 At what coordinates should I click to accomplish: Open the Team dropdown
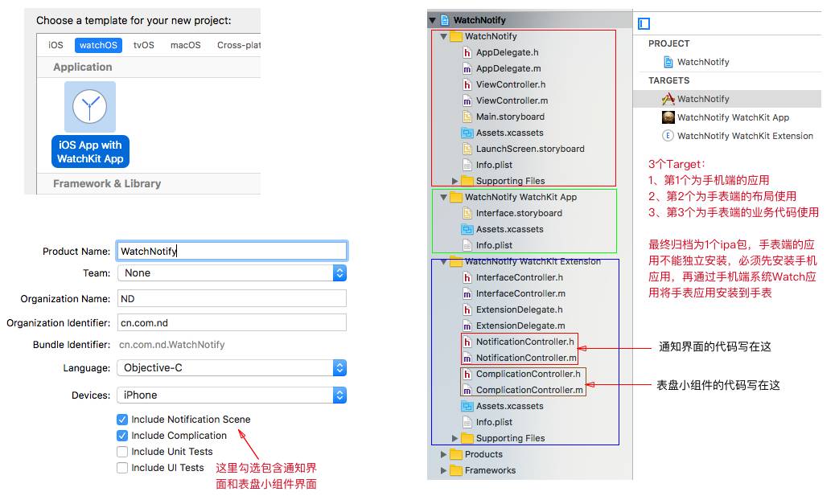pos(232,273)
